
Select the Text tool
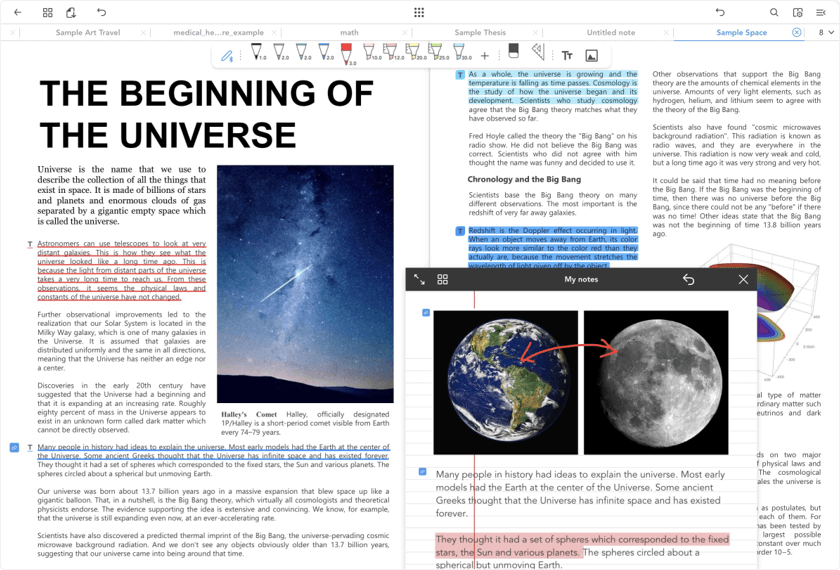[567, 56]
